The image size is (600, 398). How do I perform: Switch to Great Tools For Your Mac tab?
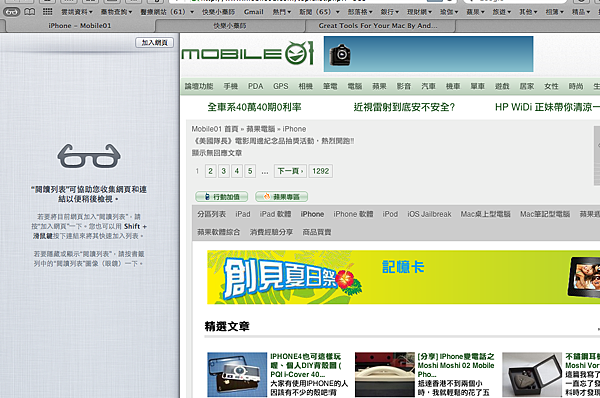378,26
